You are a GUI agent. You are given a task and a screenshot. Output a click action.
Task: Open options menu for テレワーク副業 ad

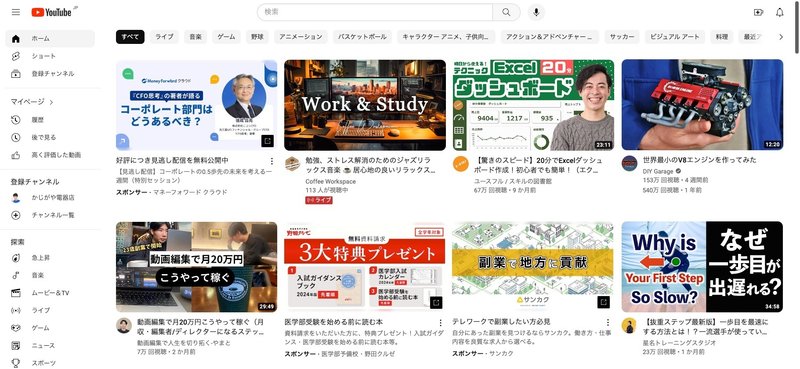608,323
